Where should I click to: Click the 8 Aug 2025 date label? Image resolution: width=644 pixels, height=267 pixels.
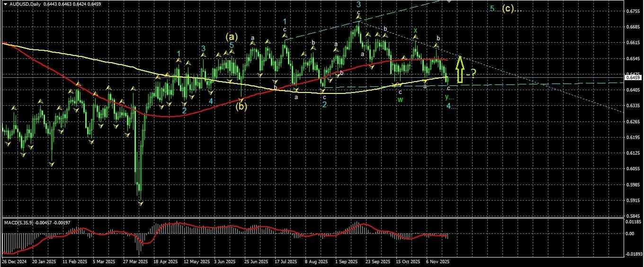[x=317, y=261]
